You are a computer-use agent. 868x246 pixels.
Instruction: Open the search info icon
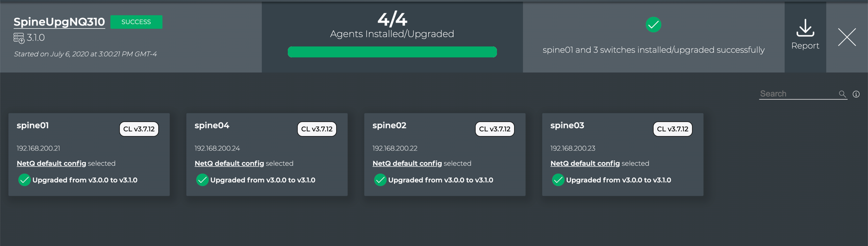[856, 94]
